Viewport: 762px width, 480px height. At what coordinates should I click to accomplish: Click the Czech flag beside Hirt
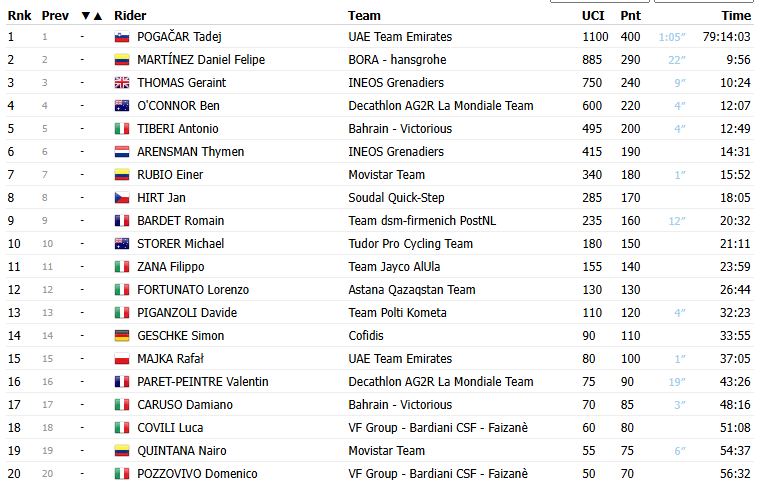click(122, 198)
